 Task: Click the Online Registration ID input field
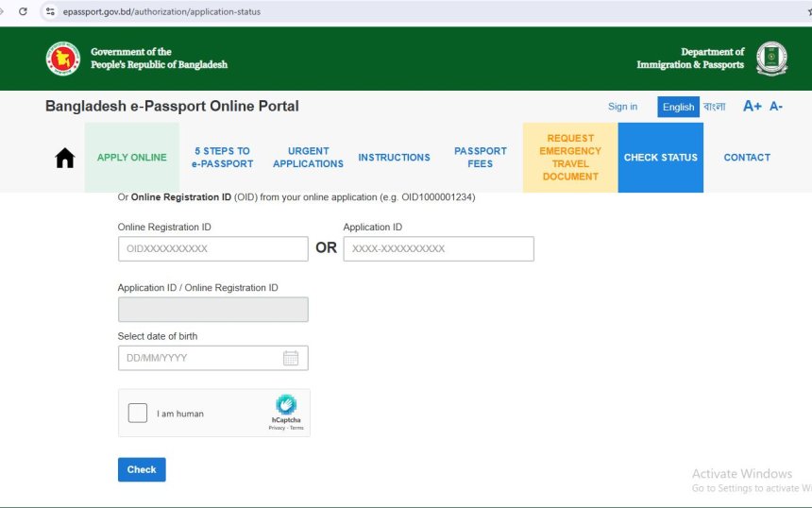[x=212, y=249]
